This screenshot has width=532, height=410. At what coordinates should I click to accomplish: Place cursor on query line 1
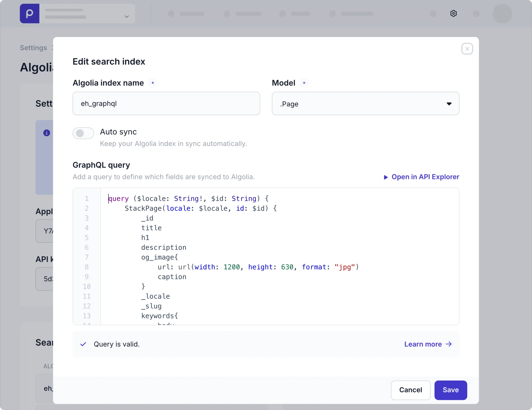point(188,199)
